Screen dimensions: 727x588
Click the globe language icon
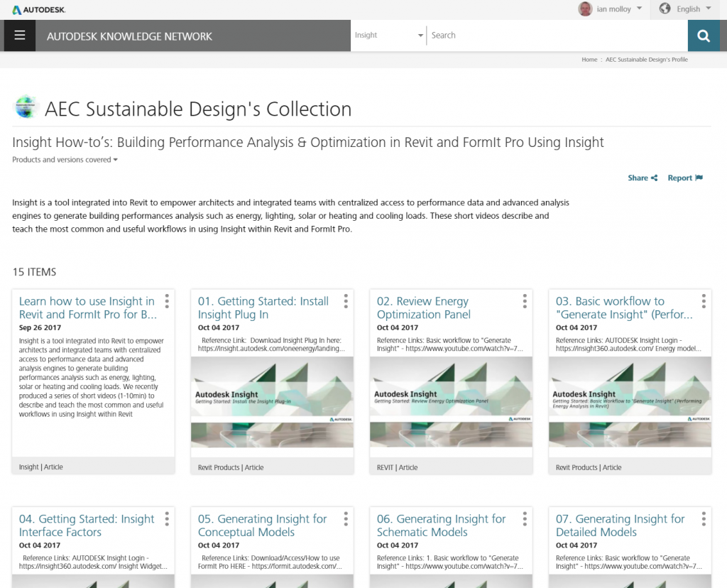(665, 9)
